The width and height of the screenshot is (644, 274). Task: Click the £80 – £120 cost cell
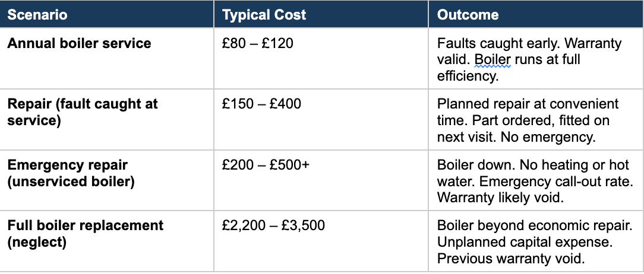(257, 44)
